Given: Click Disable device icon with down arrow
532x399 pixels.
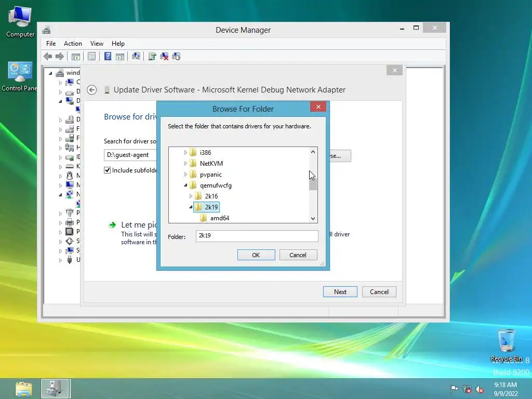Looking at the screenshot, I should tap(176, 56).
